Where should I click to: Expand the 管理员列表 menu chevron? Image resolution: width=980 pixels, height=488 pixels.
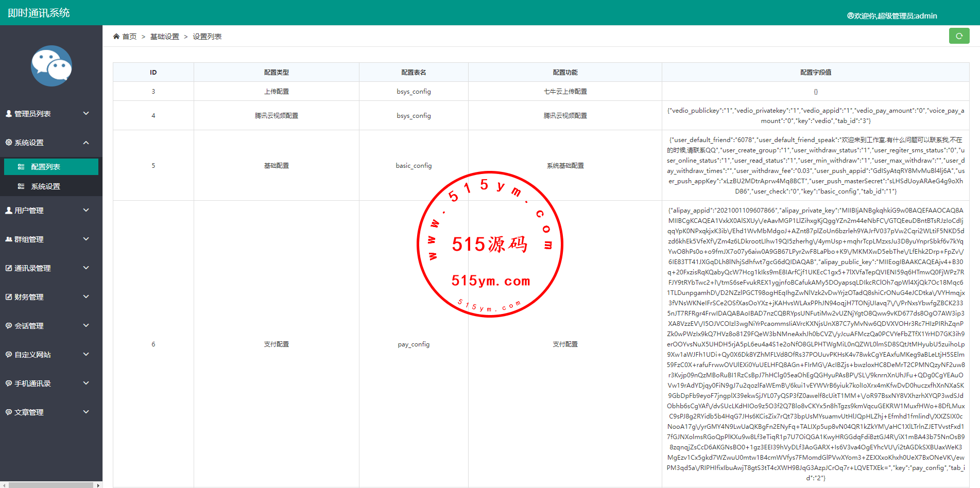[x=86, y=113]
